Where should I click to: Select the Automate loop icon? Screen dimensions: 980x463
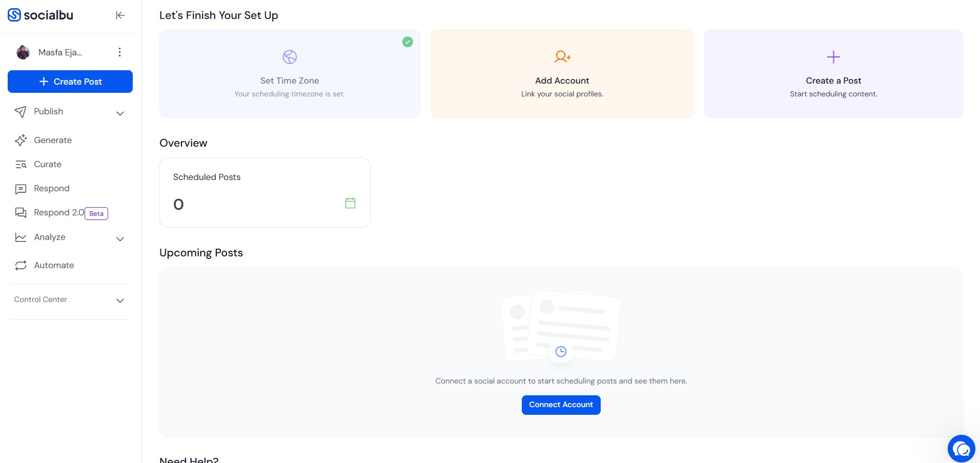(x=21, y=265)
